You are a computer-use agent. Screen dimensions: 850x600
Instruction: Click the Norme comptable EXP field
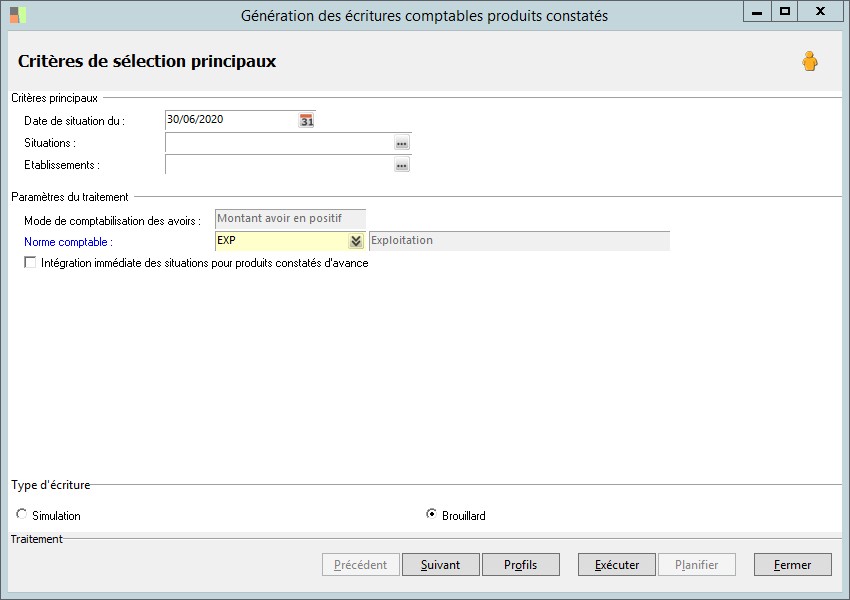280,241
